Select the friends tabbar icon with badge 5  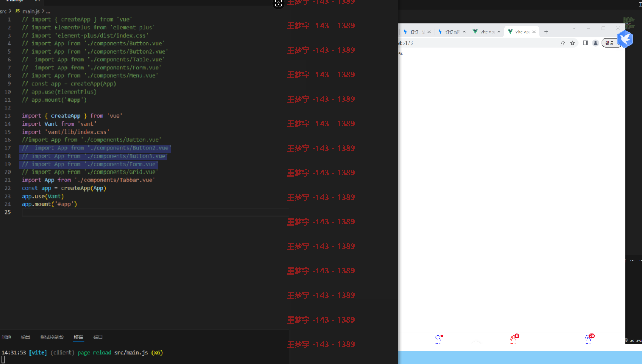click(x=514, y=338)
